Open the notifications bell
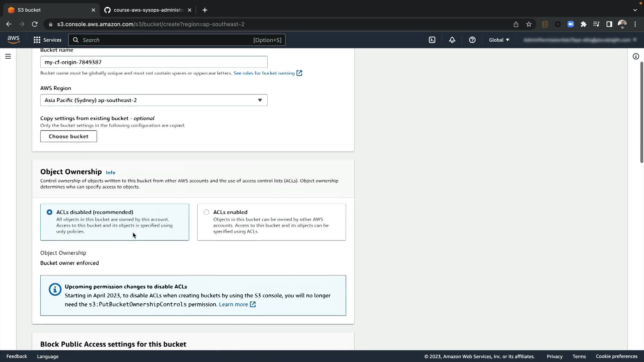 click(452, 40)
